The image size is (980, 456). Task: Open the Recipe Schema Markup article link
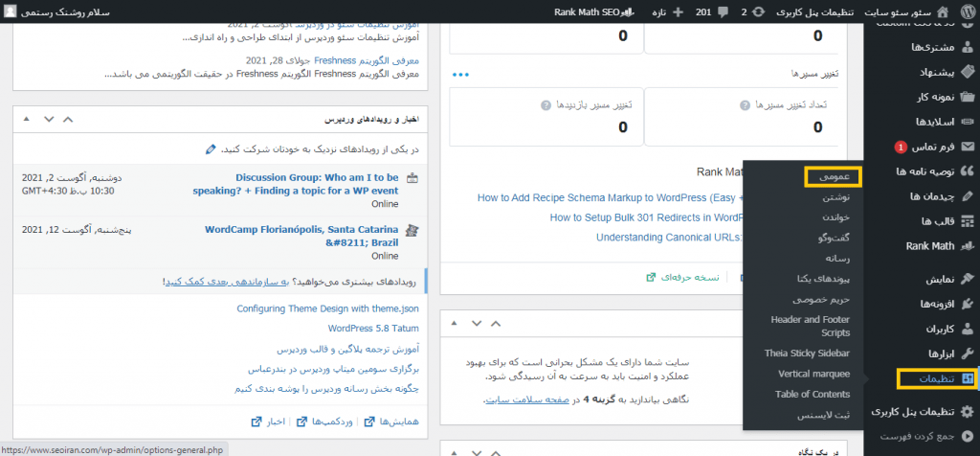coord(610,197)
